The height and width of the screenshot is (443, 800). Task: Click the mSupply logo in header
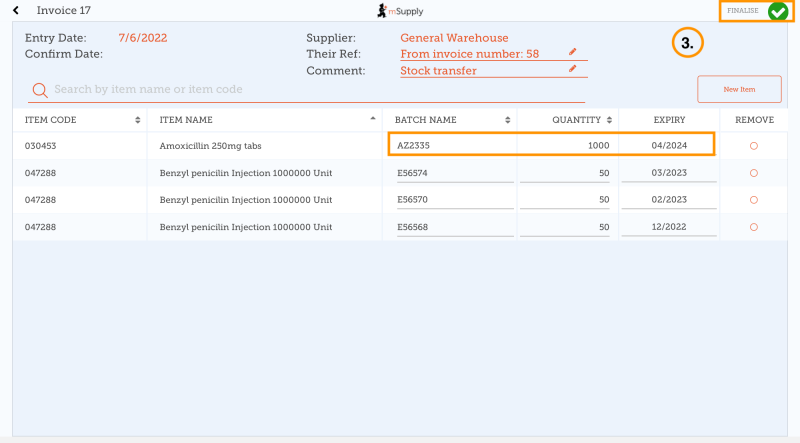(400, 11)
